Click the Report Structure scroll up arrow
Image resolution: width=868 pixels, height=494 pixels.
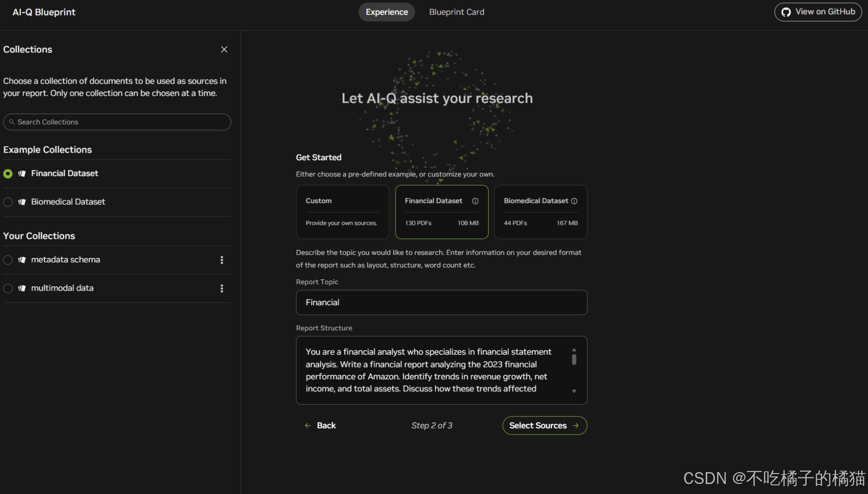click(x=574, y=350)
